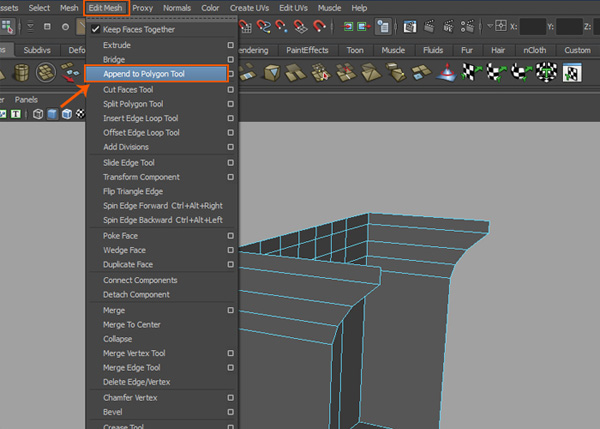Image resolution: width=600 pixels, height=429 pixels.
Task: Enable wireframe on shaded cube icon
Action: click(67, 114)
